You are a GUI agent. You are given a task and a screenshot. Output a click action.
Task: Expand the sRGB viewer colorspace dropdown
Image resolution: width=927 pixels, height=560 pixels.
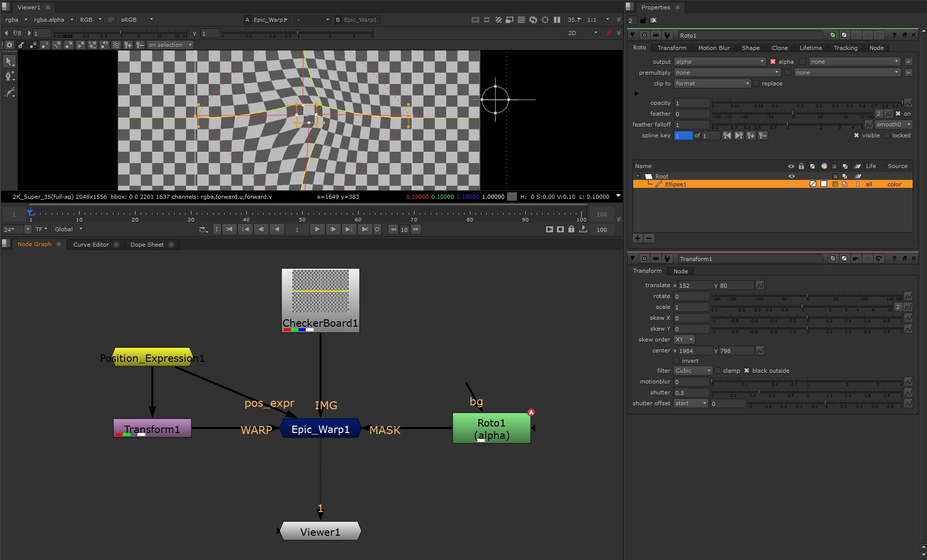[137, 20]
